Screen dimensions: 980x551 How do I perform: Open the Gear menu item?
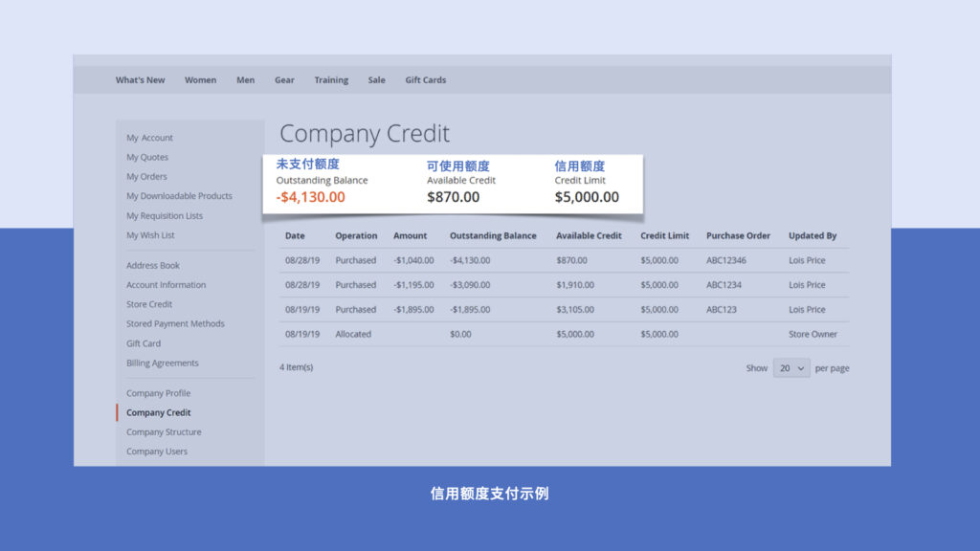tap(284, 80)
